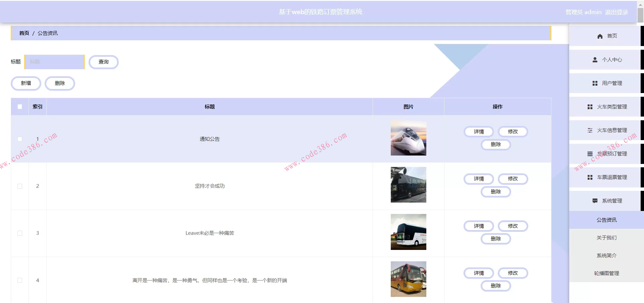Click the Leave未必是一种痛苦 title cell
The image size is (644, 303).
click(x=210, y=233)
